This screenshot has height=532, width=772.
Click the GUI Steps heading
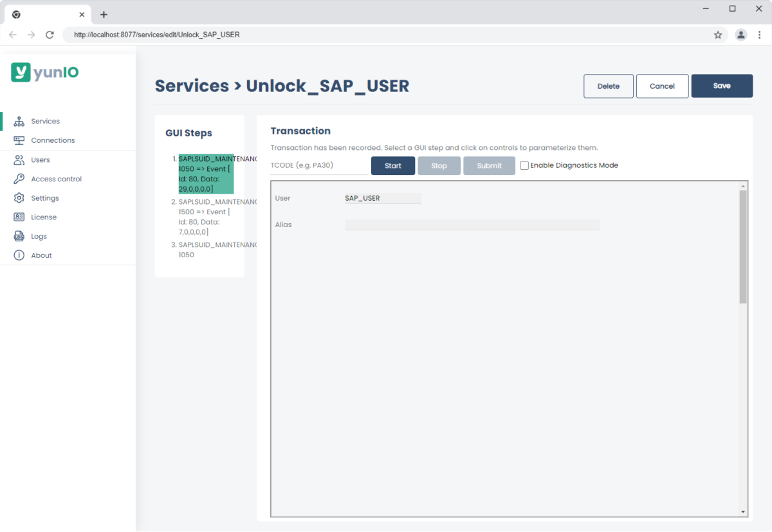(x=188, y=133)
